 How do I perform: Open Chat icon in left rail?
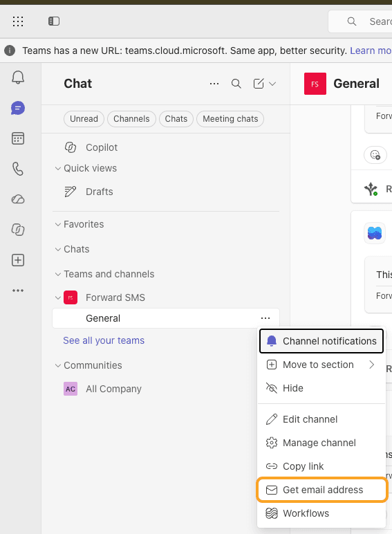pyautogui.click(x=18, y=108)
